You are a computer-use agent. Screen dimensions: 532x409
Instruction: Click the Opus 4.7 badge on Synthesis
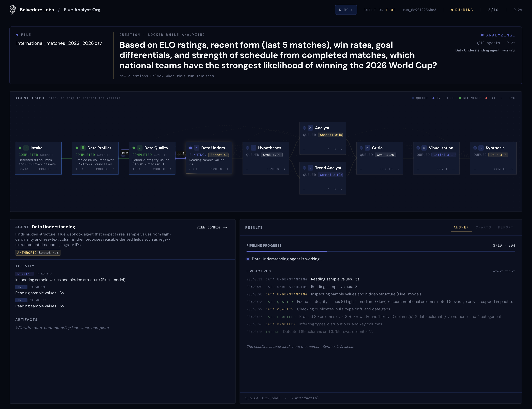point(498,155)
